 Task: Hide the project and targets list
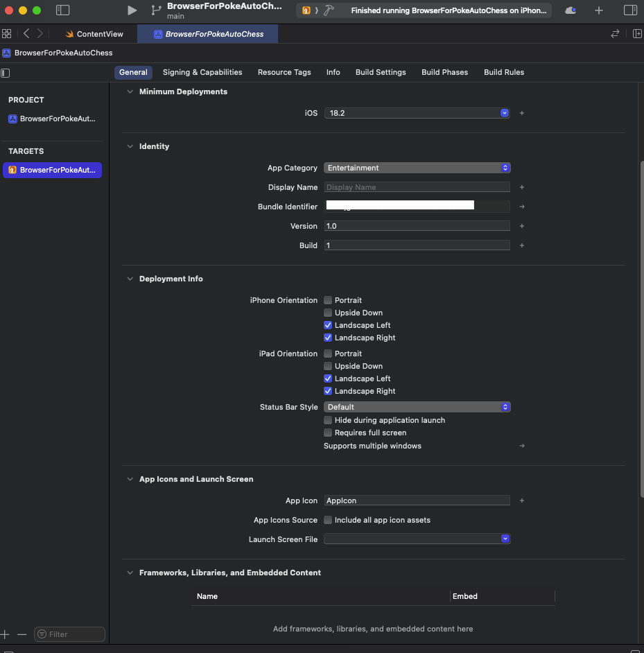click(x=6, y=73)
